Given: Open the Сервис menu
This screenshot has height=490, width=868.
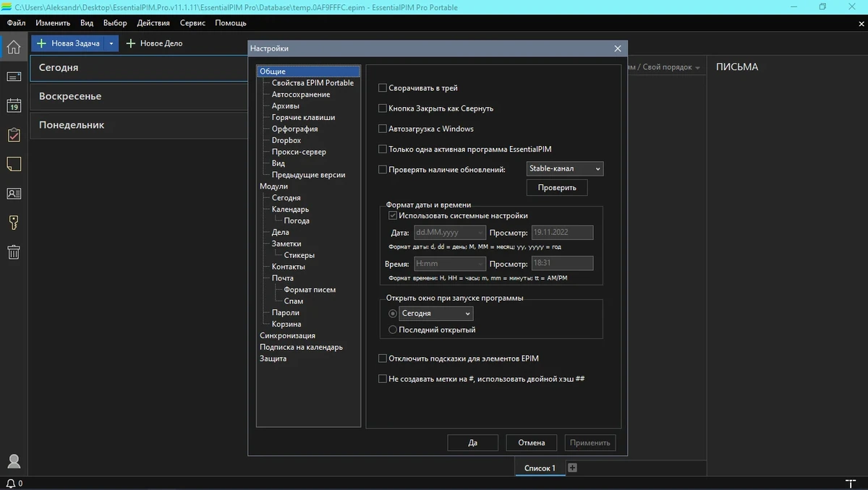Looking at the screenshot, I should [x=192, y=22].
